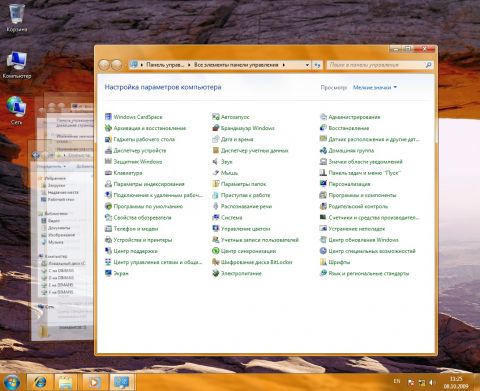Open the Мышь mouse icon
This screenshot has width=480, height=391.
click(x=216, y=173)
